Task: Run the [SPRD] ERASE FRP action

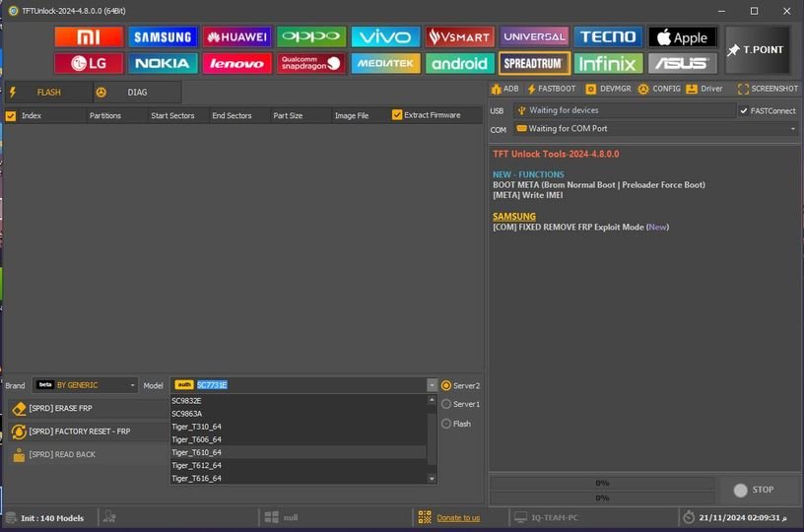Action: coord(88,409)
